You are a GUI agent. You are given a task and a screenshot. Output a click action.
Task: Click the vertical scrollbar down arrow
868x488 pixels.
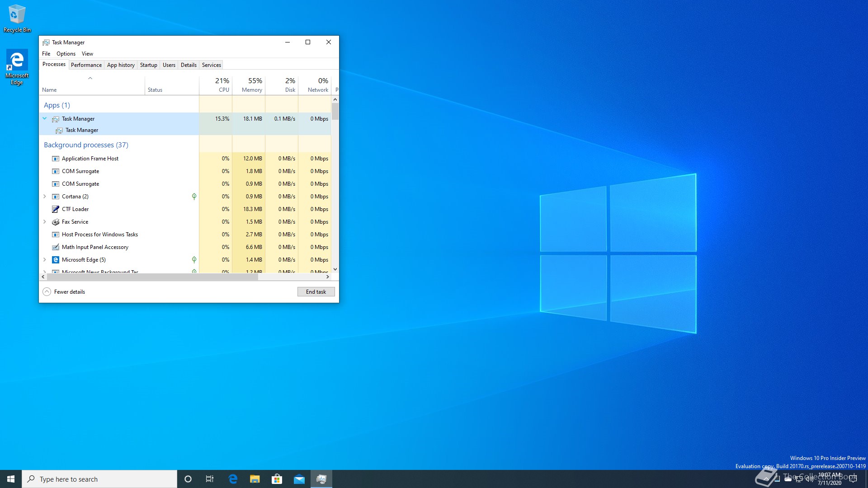pos(335,269)
